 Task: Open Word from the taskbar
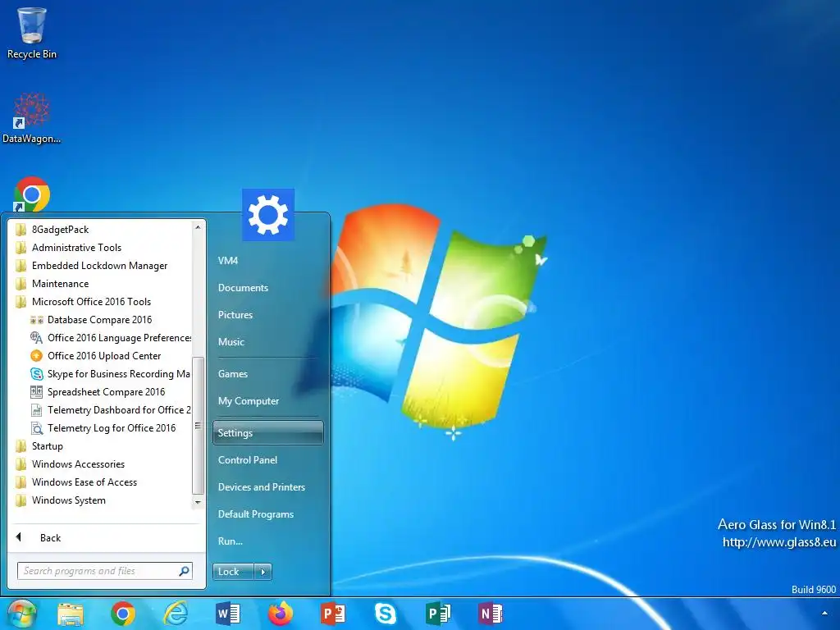click(228, 614)
